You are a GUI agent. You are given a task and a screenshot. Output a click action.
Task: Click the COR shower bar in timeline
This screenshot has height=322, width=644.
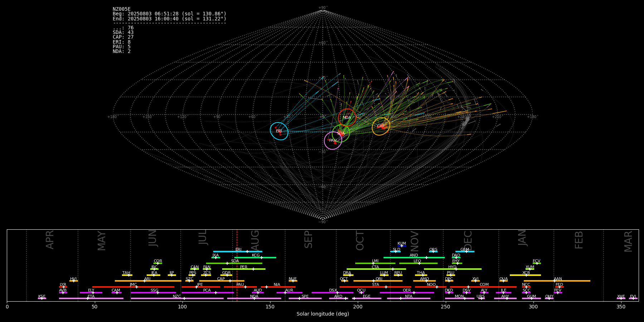158,263
